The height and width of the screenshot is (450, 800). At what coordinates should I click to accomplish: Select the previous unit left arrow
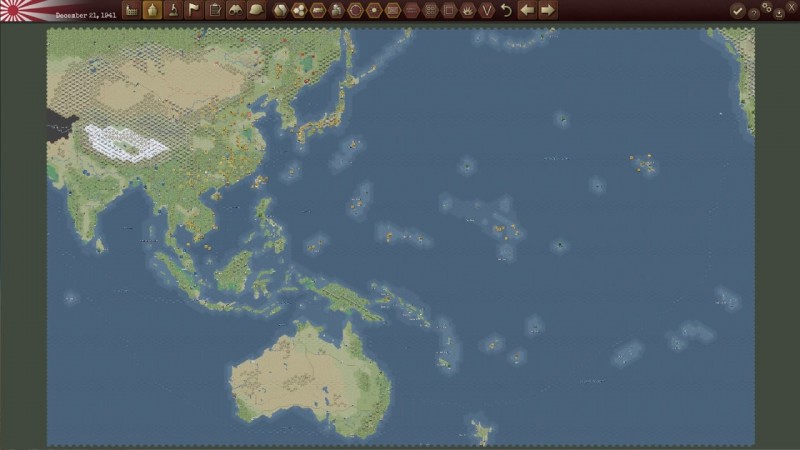click(x=526, y=10)
